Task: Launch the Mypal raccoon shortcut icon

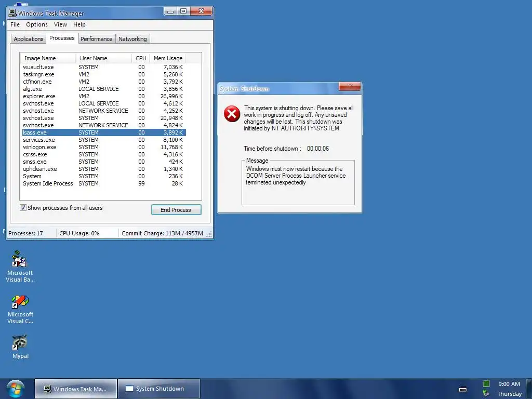Action: (x=20, y=342)
